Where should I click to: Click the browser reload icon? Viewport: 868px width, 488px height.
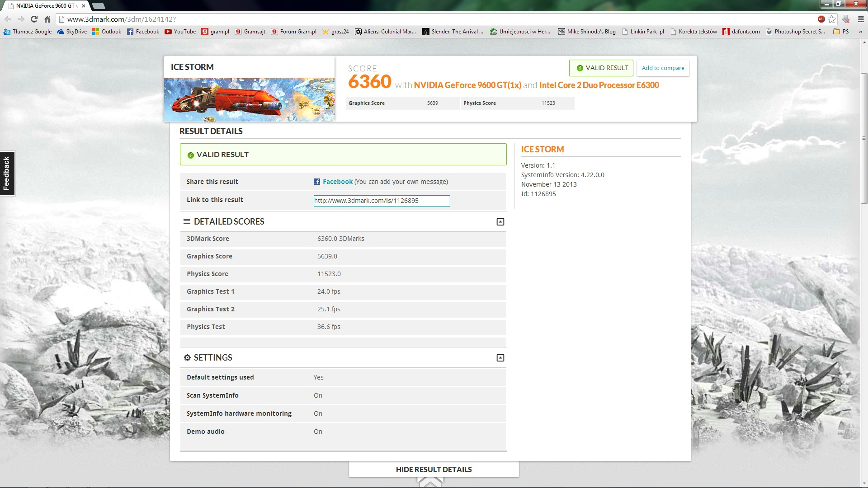tap(34, 19)
